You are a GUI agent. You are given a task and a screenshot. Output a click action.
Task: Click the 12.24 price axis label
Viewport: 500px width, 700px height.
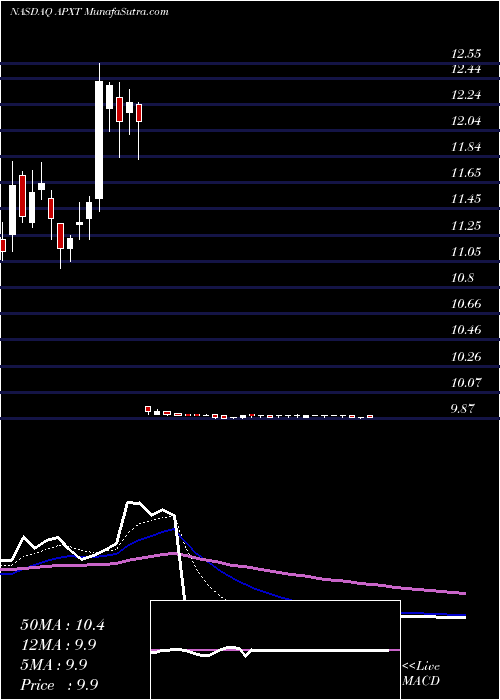466,95
